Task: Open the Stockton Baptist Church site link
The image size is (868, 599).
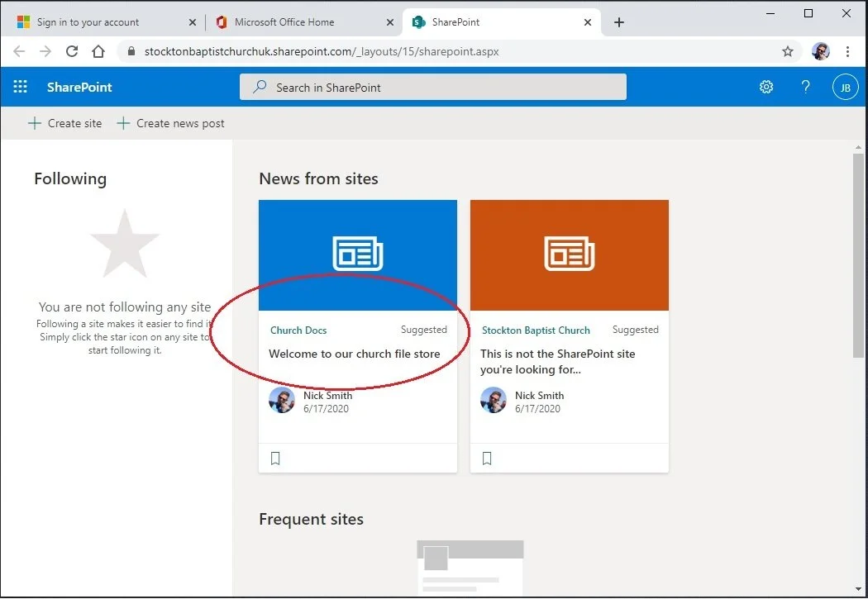Action: point(536,330)
